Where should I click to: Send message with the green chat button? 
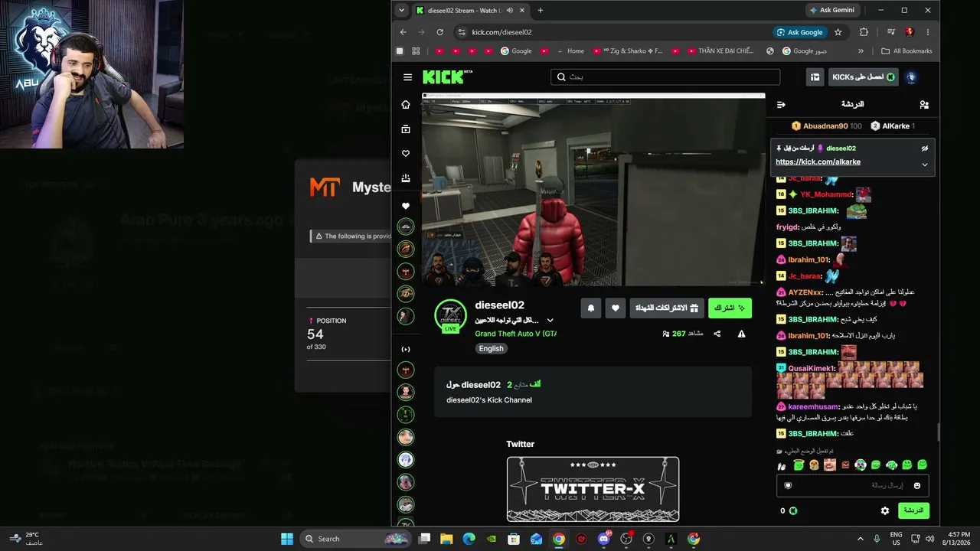coord(913,510)
